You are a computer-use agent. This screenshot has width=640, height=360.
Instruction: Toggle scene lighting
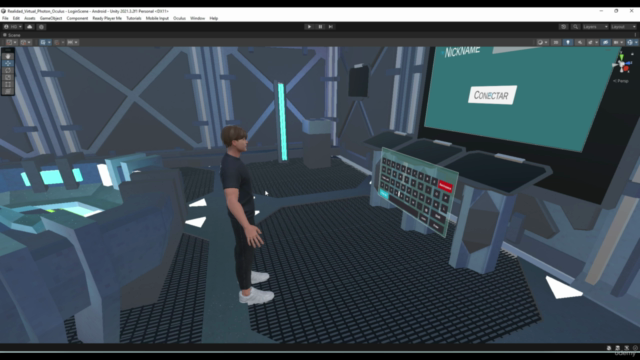[568, 42]
